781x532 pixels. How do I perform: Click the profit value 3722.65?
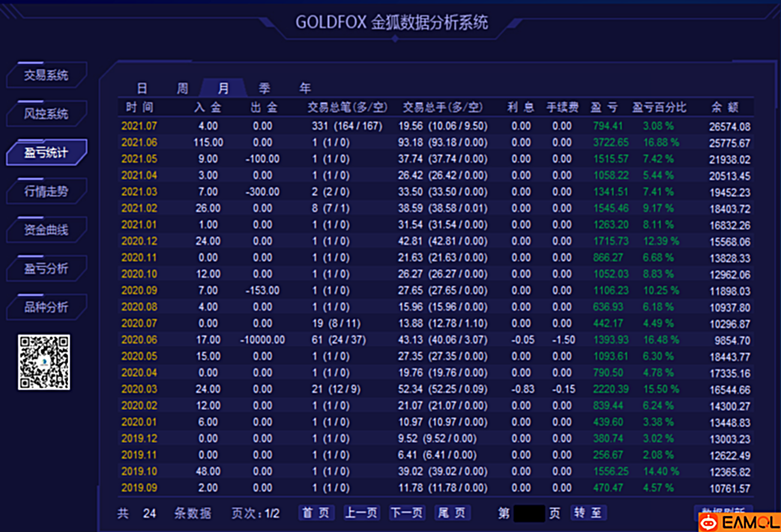pyautogui.click(x=611, y=142)
